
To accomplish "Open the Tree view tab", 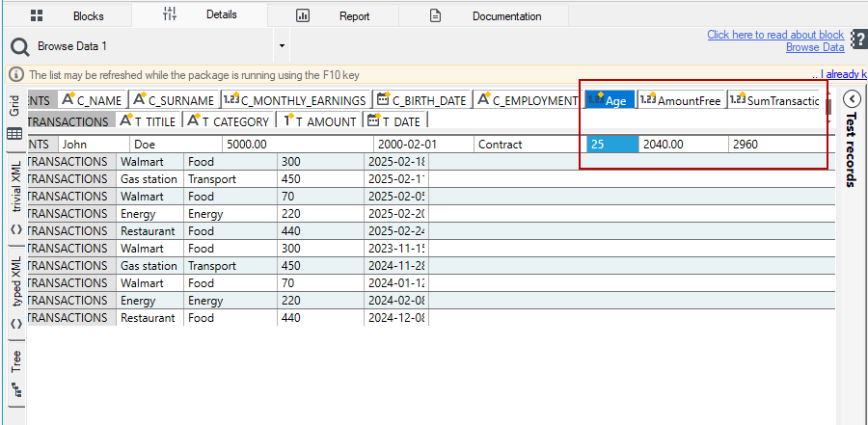I will point(14,374).
